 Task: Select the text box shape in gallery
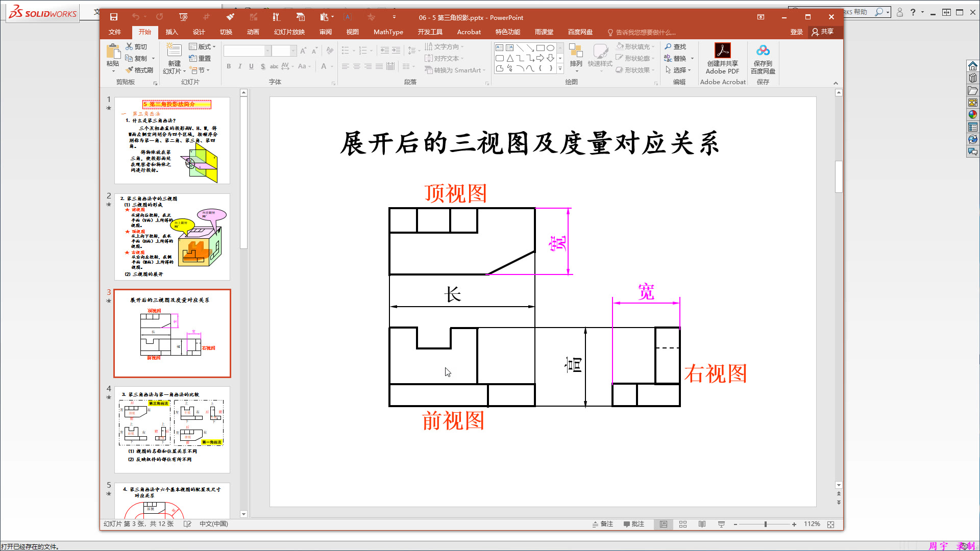[500, 48]
